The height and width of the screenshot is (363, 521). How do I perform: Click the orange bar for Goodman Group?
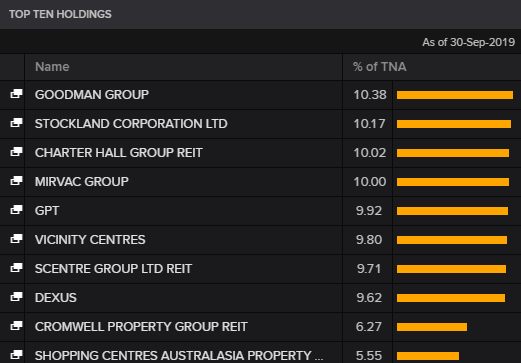point(455,95)
